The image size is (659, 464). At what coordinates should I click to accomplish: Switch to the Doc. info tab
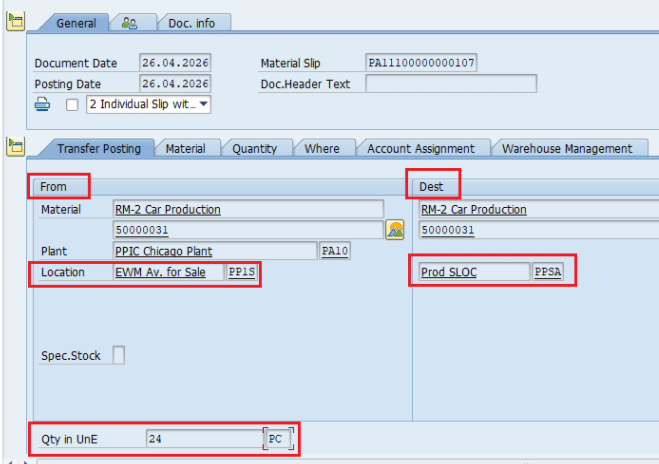tap(194, 22)
